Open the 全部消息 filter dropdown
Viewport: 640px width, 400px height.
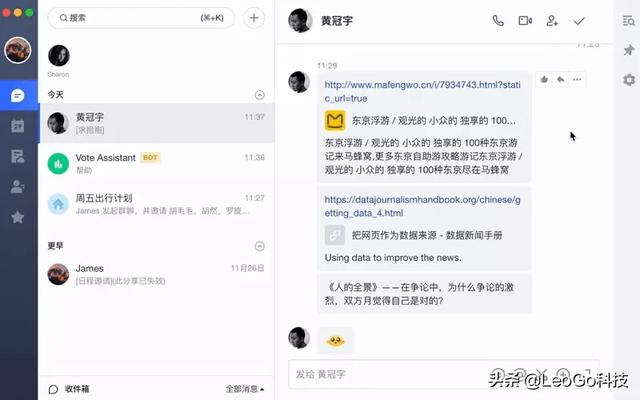click(x=245, y=389)
